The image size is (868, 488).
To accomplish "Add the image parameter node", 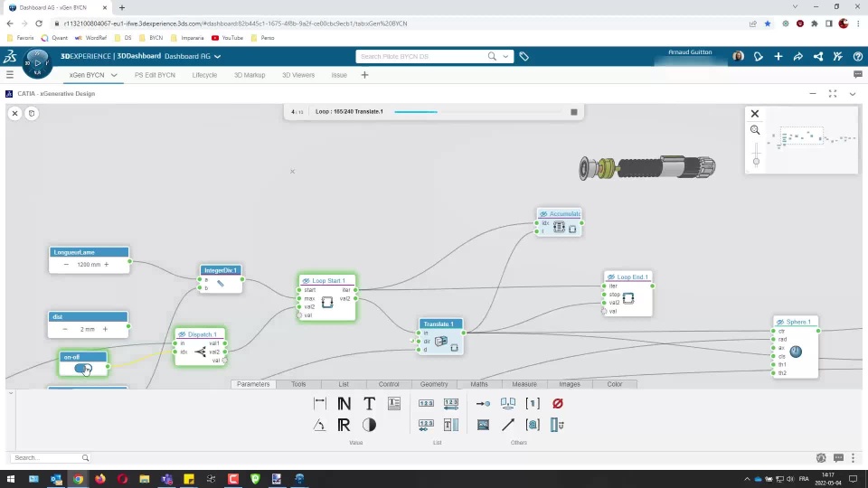I will [x=483, y=425].
